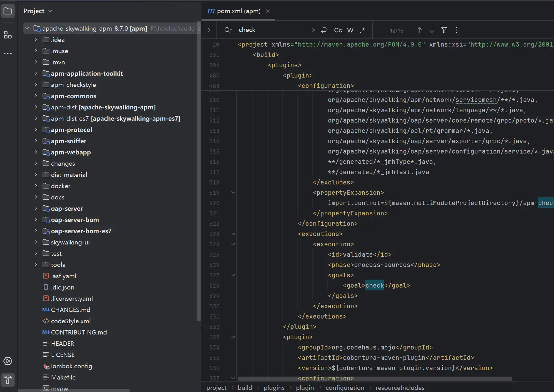Screen dimensions: 554x392
Task: Select the .licenserc.yaml file
Action: point(72,299)
